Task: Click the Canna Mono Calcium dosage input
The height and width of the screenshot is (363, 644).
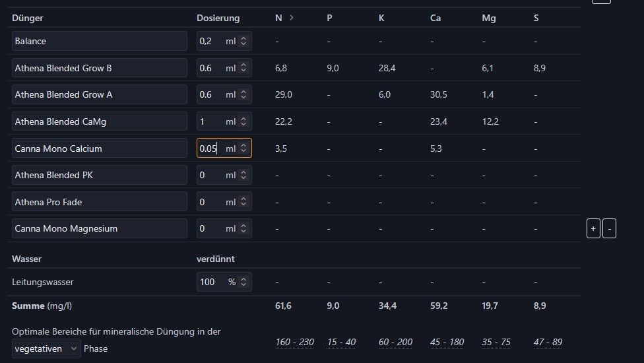Action: pos(210,148)
